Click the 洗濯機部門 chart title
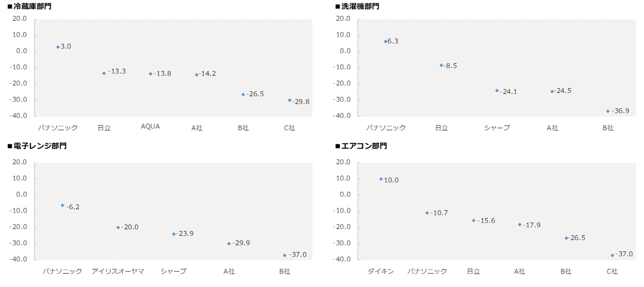This screenshot has width=644, height=287. click(360, 7)
